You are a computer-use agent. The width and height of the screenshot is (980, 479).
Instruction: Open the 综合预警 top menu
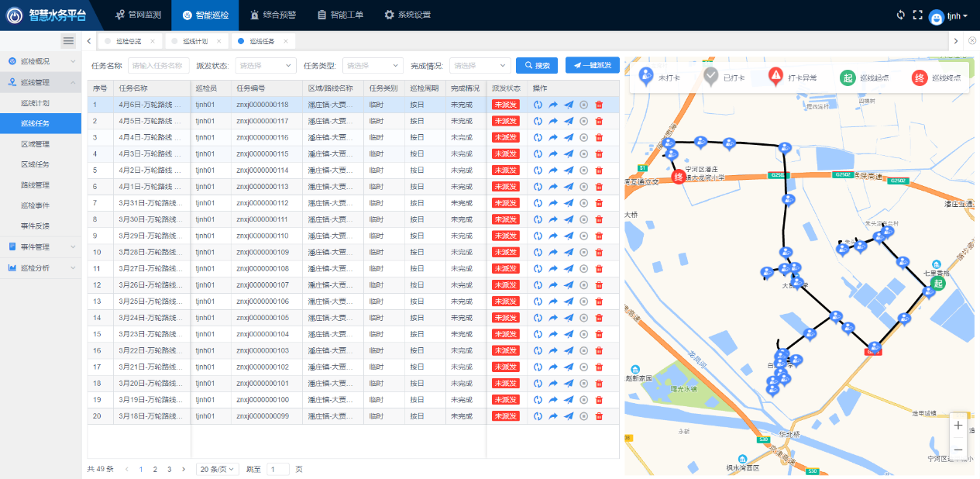tap(273, 15)
